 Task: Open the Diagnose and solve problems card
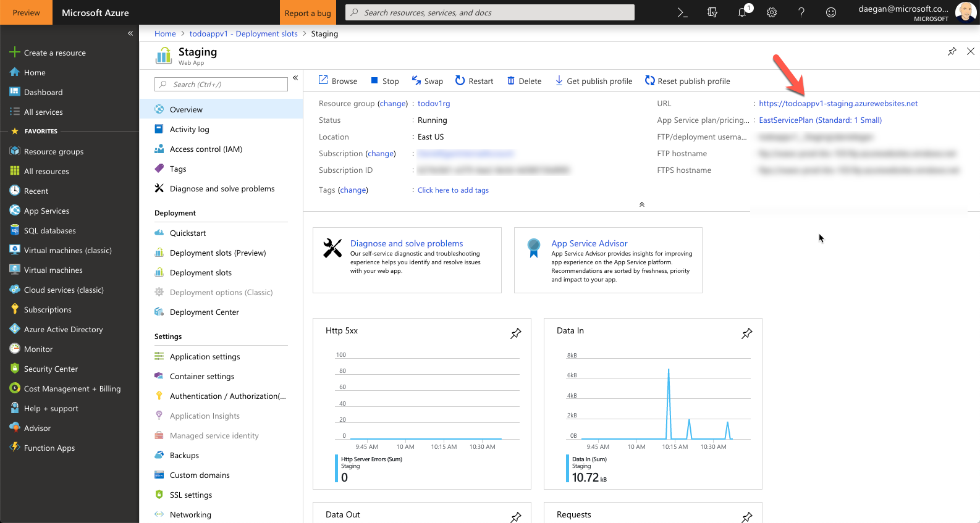coord(407,260)
